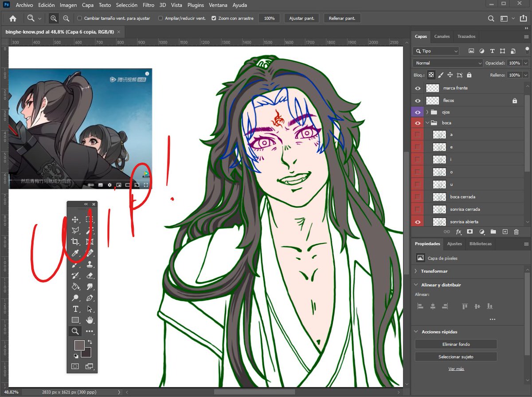Hide the 'marca frente' layer

[x=418, y=88]
